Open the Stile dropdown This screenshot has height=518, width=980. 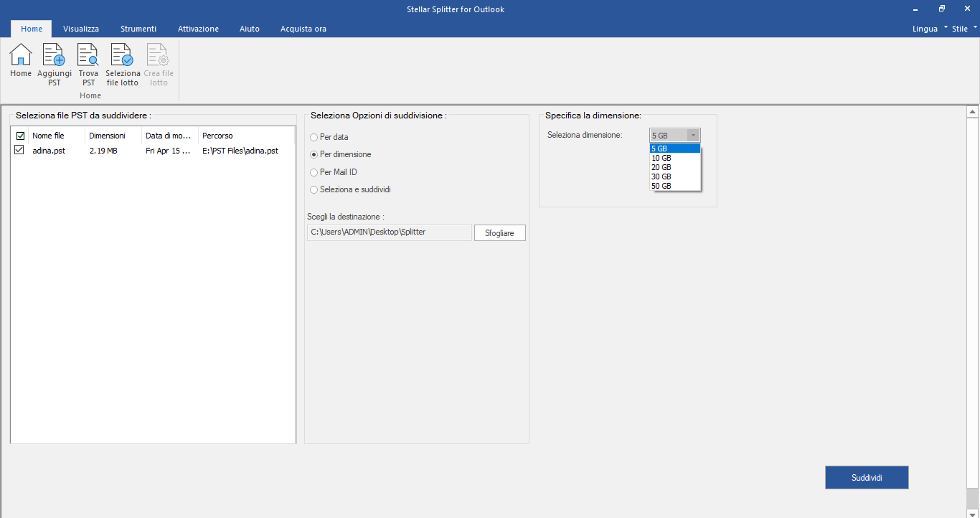coord(964,29)
